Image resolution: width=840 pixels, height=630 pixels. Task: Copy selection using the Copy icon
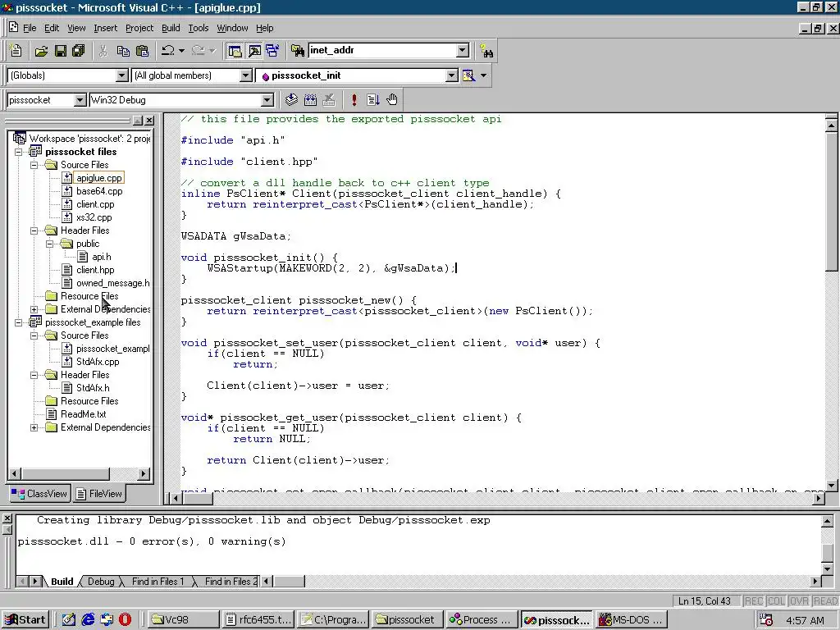click(x=123, y=51)
